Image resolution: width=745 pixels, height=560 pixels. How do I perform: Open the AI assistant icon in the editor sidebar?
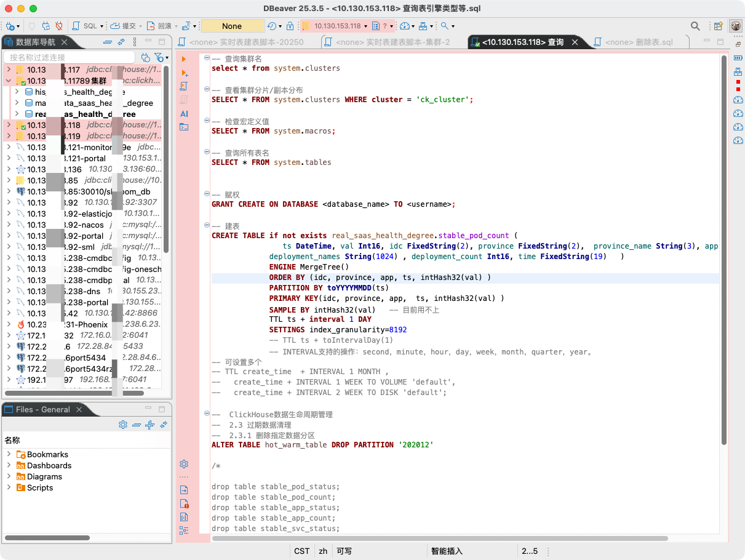coord(184,114)
